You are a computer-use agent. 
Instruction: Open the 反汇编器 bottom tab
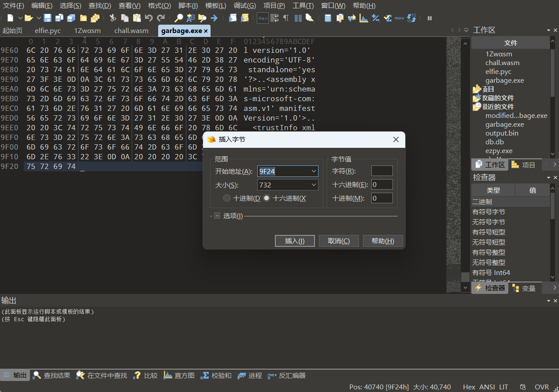(286, 375)
